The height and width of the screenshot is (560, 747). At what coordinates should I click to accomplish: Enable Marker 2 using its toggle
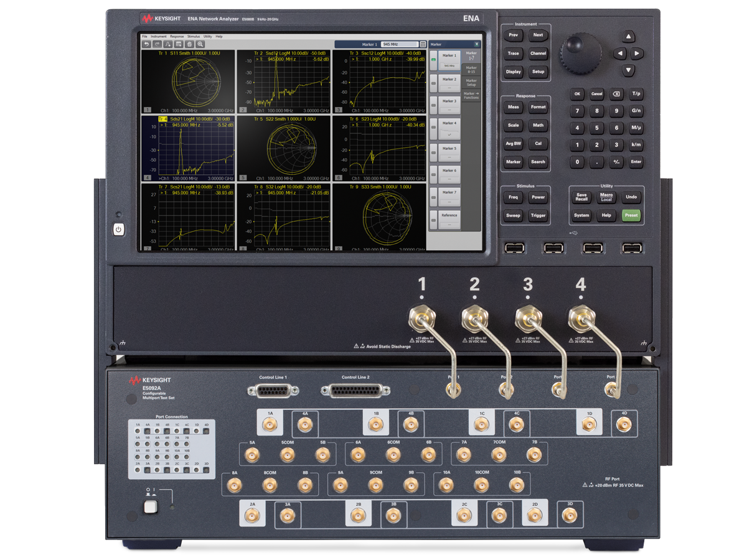click(x=433, y=83)
